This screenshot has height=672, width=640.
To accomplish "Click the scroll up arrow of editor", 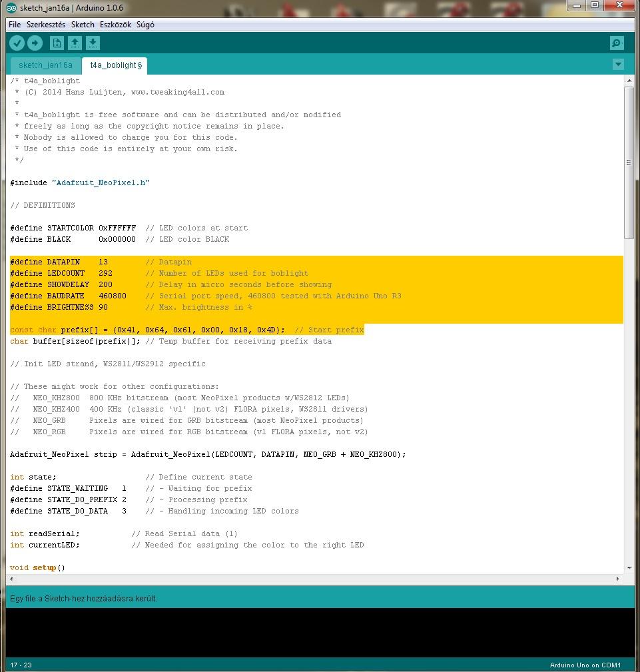I will (629, 80).
